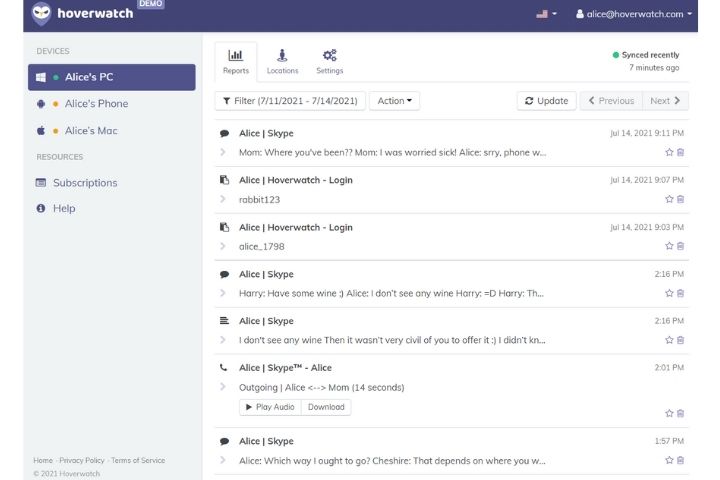Open Subscriptions page
The width and height of the screenshot is (720, 480).
(x=85, y=183)
